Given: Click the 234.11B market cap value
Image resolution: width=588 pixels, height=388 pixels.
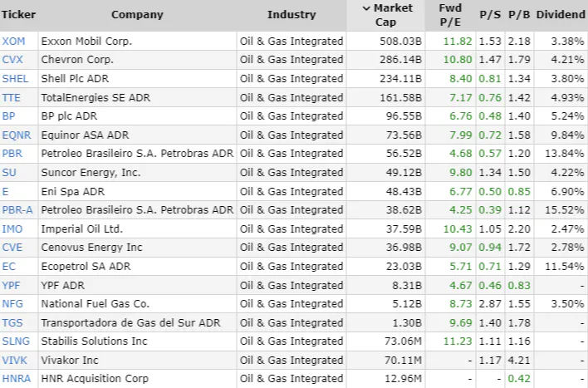Looking at the screenshot, I should tap(400, 78).
